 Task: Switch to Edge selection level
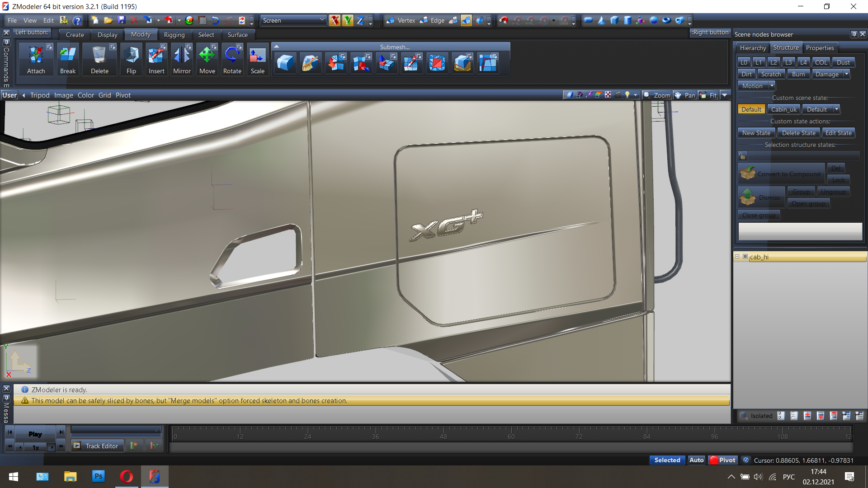[x=432, y=20]
